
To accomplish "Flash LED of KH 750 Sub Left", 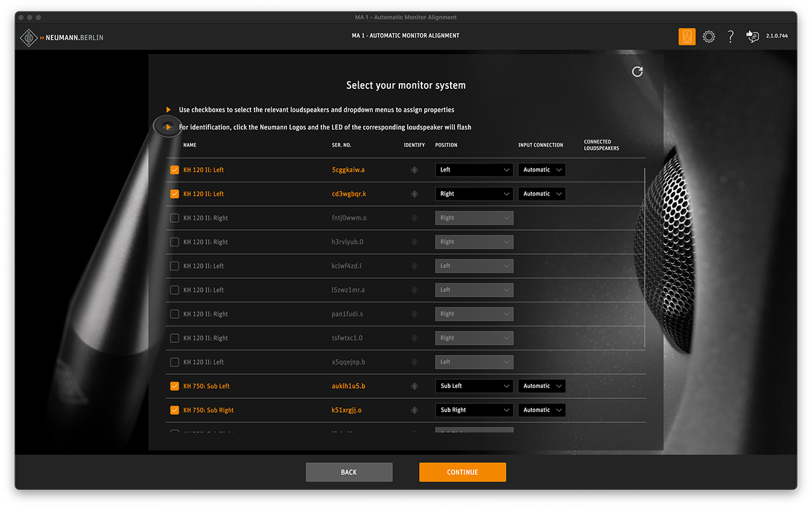I will point(415,386).
